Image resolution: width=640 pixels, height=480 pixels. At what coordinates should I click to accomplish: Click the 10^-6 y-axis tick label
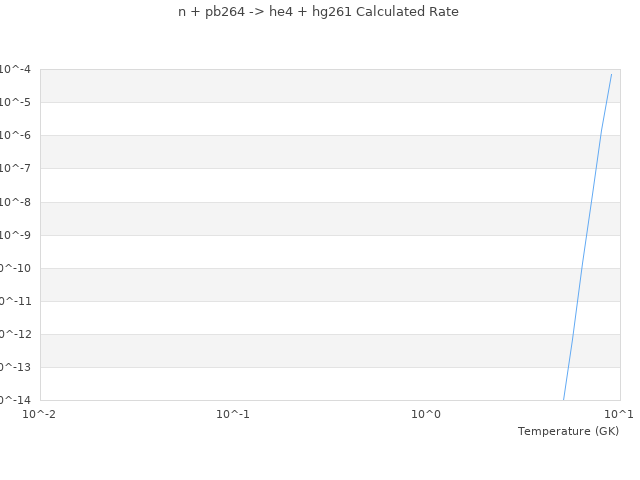click(16, 135)
